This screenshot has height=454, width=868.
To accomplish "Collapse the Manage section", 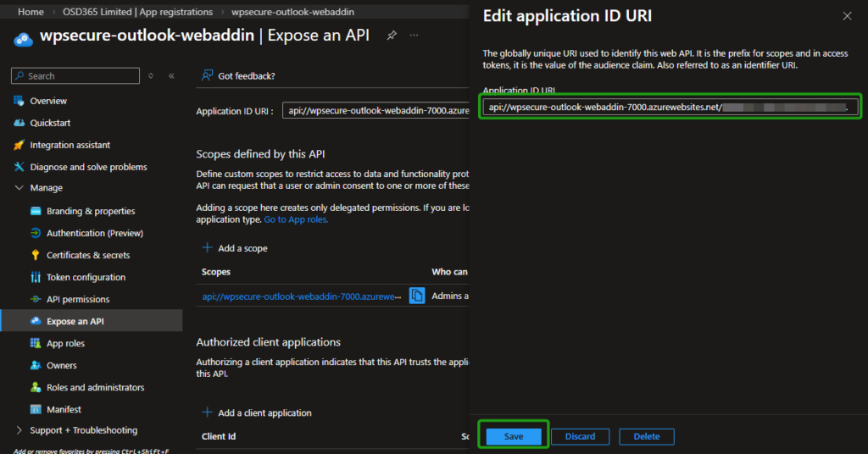I will (x=19, y=188).
